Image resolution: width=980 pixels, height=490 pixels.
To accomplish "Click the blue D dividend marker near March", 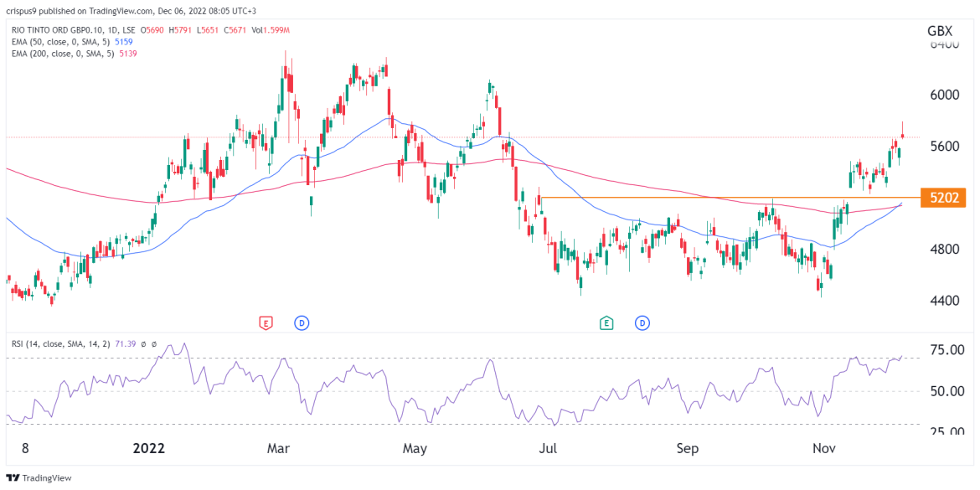I will pyautogui.click(x=301, y=321).
